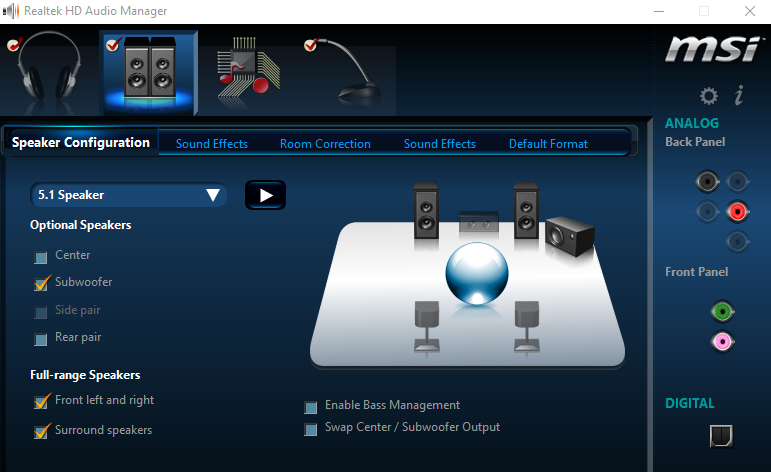Screen dimensions: 771x472
Task: Close the Realtek HD Audio Manager window
Action: click(750, 11)
